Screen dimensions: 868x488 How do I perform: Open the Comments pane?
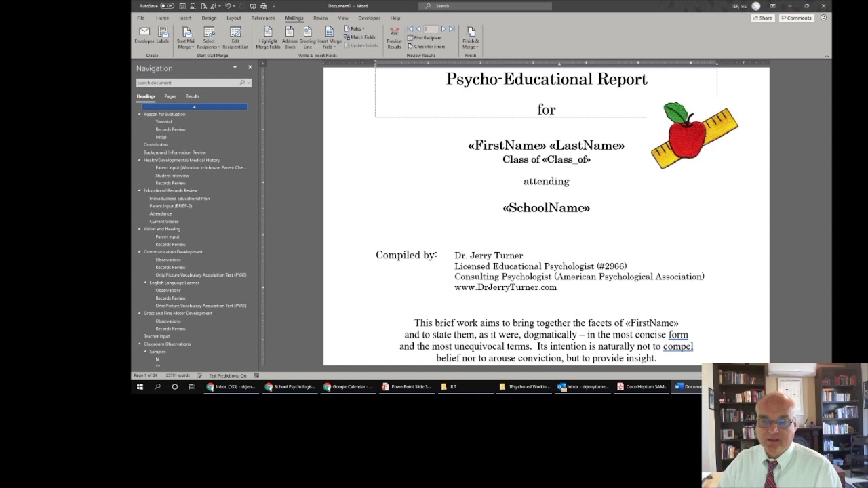[x=796, y=18]
